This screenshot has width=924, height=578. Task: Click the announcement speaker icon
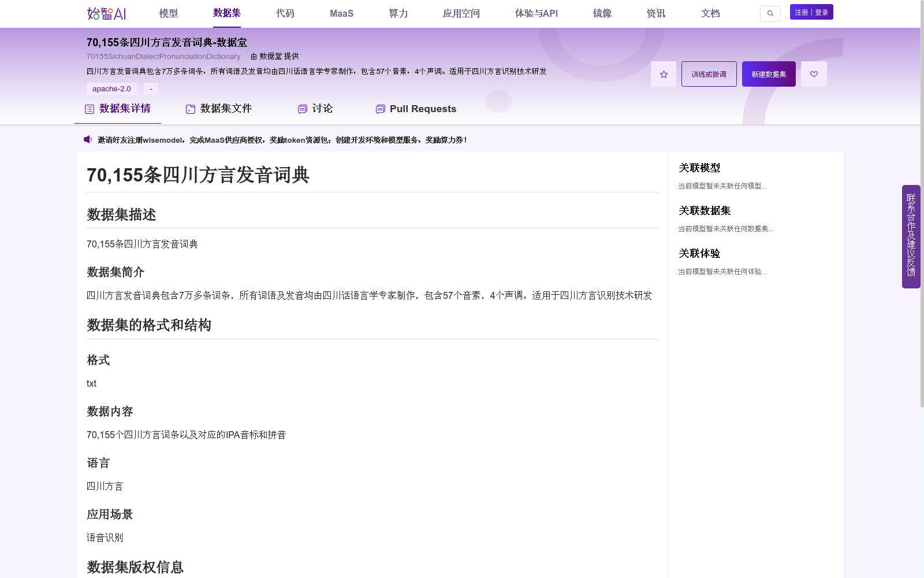pos(87,139)
